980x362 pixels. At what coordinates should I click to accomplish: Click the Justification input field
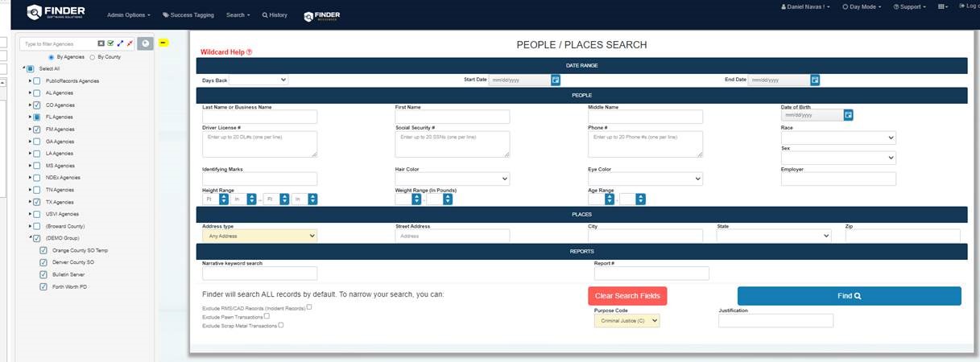coord(775,320)
